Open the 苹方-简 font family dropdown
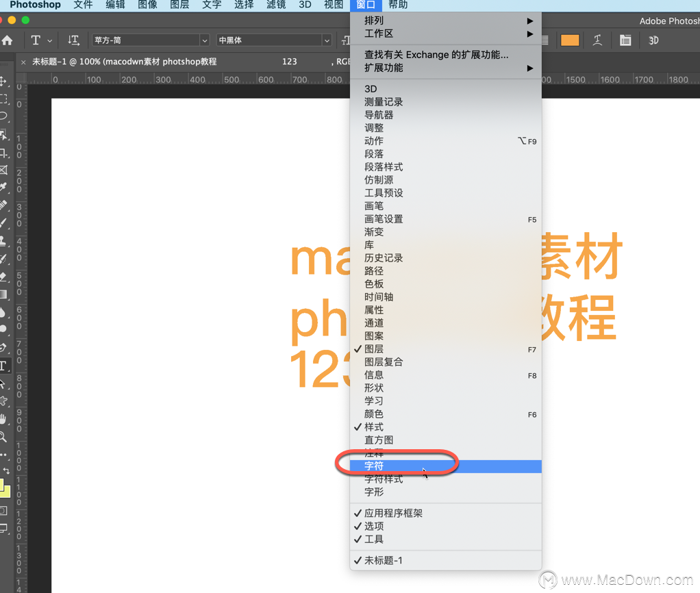Image resolution: width=700 pixels, height=593 pixels. click(x=205, y=40)
